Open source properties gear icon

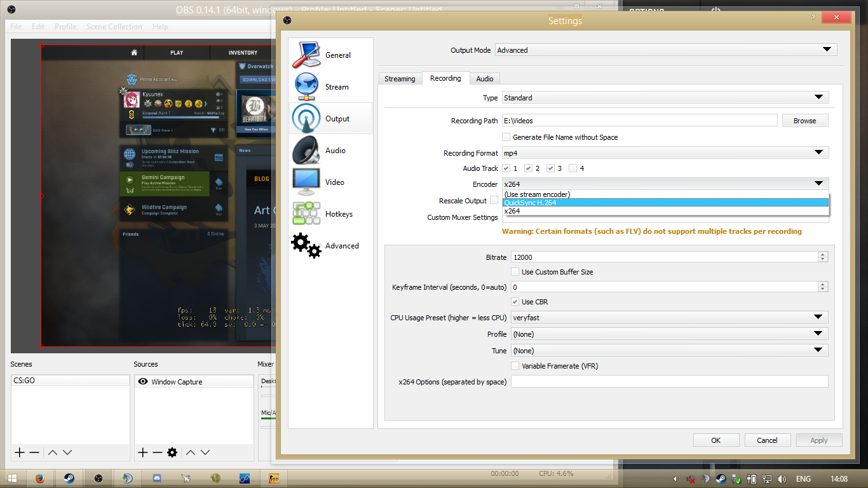172,452
